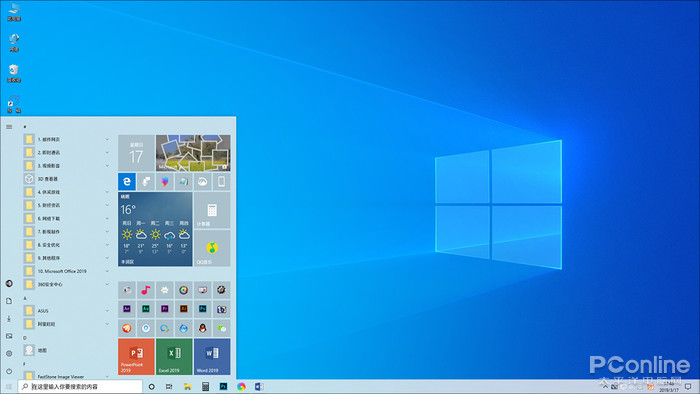Open the pink music note tile
Image resolution: width=700 pixels, height=394 pixels.
click(146, 290)
